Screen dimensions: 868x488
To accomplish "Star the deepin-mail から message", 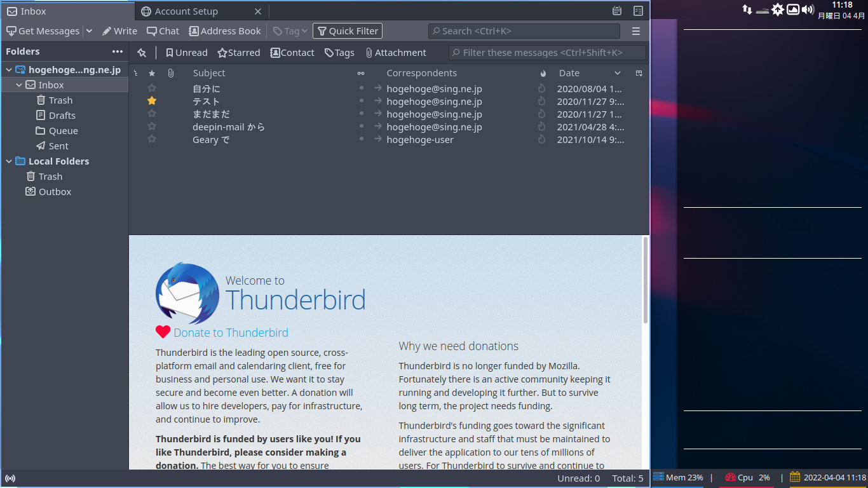I will pos(152,126).
